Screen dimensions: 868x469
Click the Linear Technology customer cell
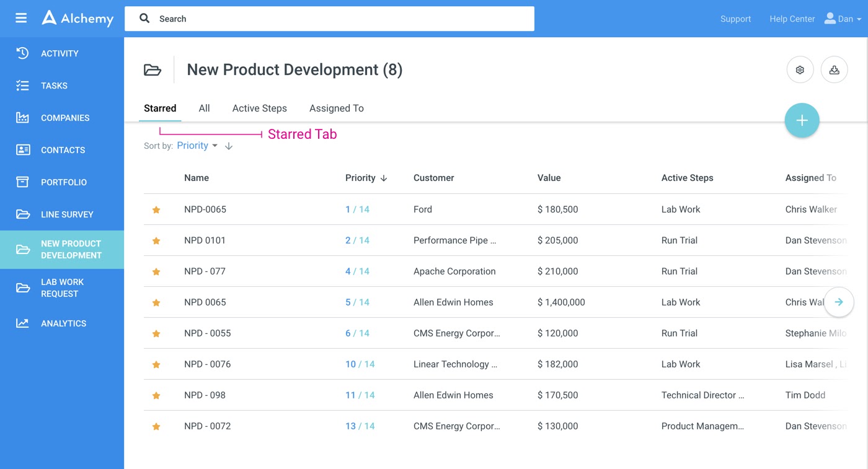coord(455,364)
